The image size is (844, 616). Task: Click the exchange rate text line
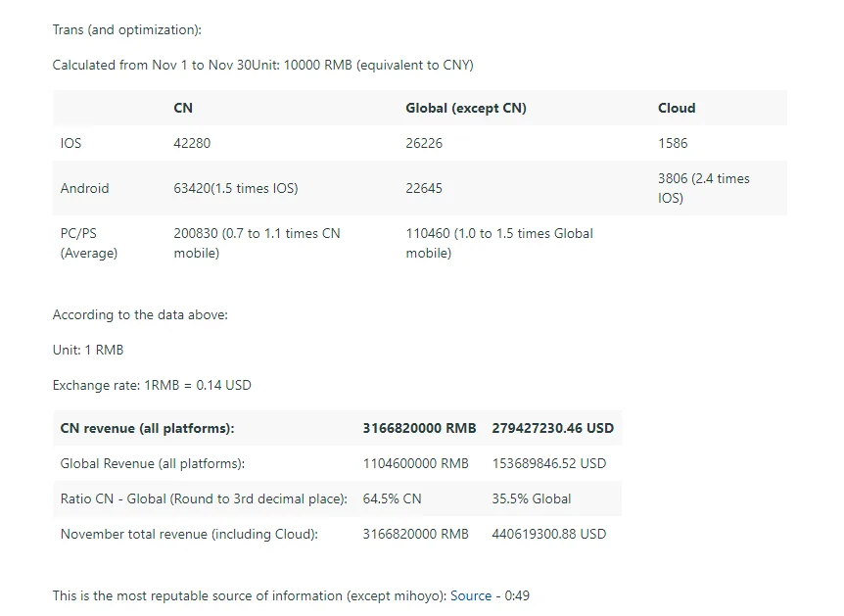[152, 385]
